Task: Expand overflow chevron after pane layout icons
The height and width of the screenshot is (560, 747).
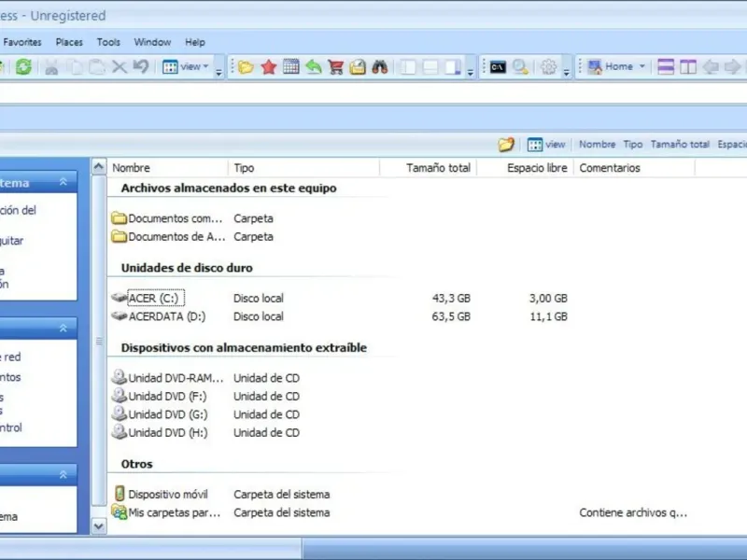Action: pyautogui.click(x=471, y=73)
